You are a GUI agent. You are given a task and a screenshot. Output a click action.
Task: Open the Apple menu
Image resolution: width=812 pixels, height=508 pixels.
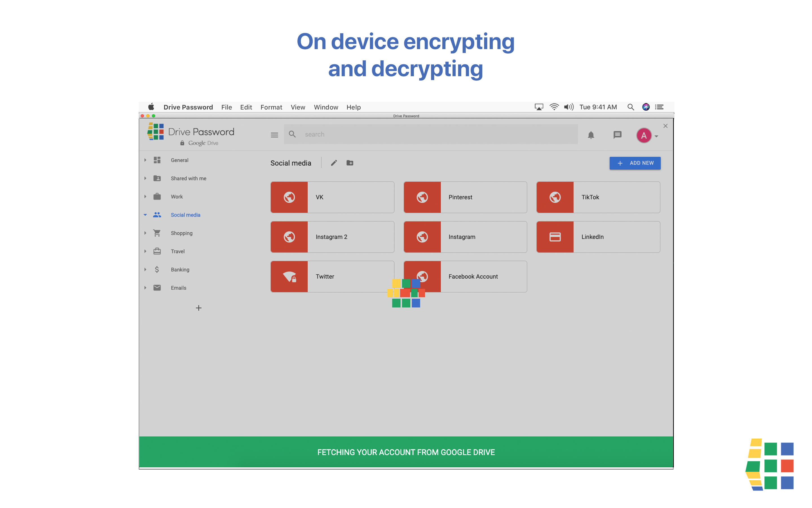151,107
